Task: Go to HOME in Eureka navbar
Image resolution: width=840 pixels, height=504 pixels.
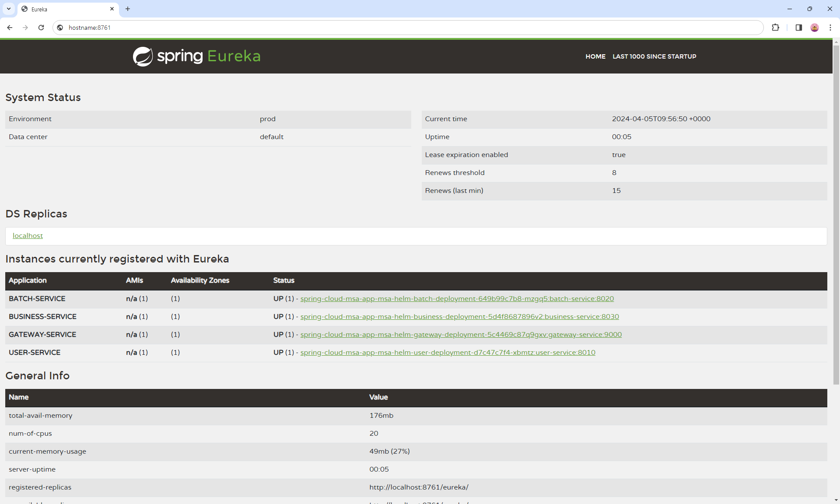Action: [x=595, y=56]
